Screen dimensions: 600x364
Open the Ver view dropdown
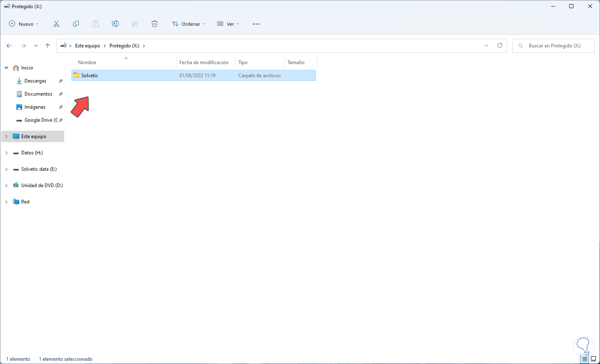coord(228,24)
